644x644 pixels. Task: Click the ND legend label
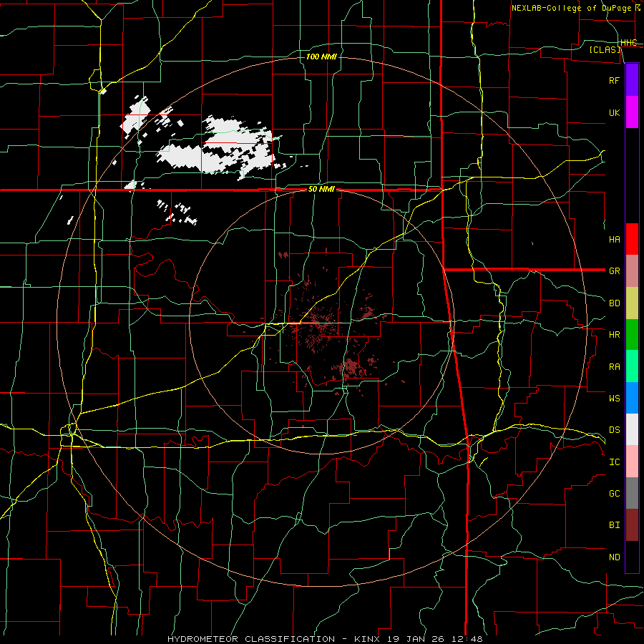click(614, 557)
